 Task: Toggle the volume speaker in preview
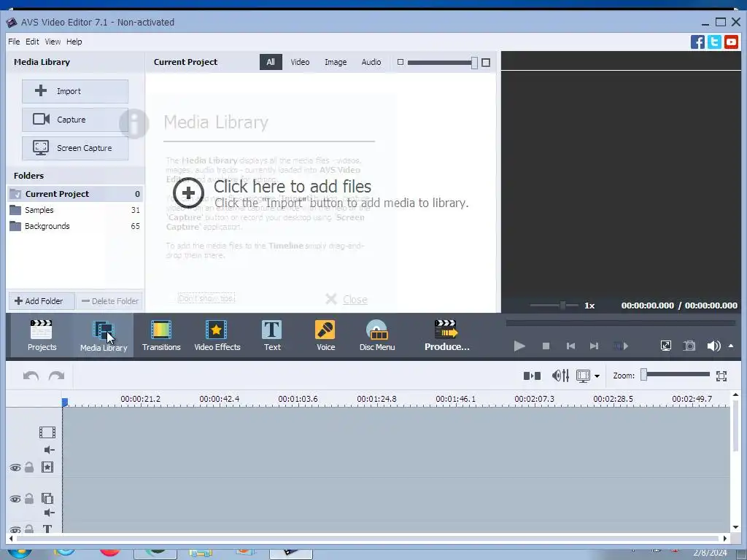713,346
